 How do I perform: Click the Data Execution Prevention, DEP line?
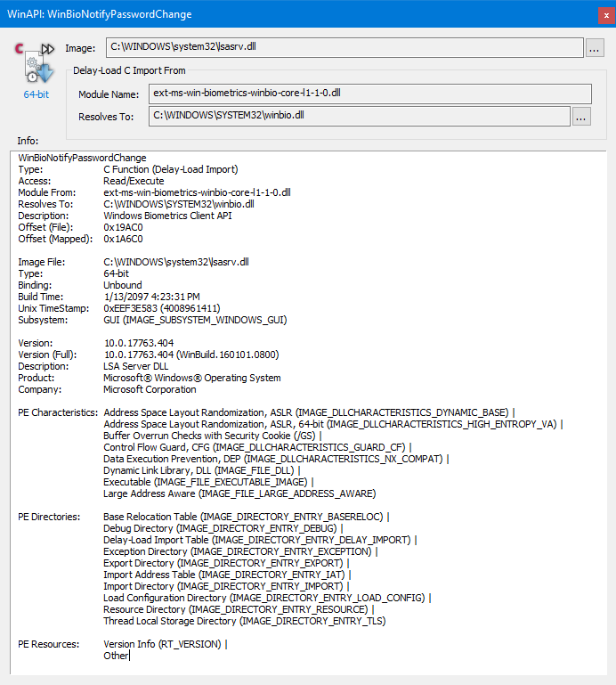pos(276,459)
